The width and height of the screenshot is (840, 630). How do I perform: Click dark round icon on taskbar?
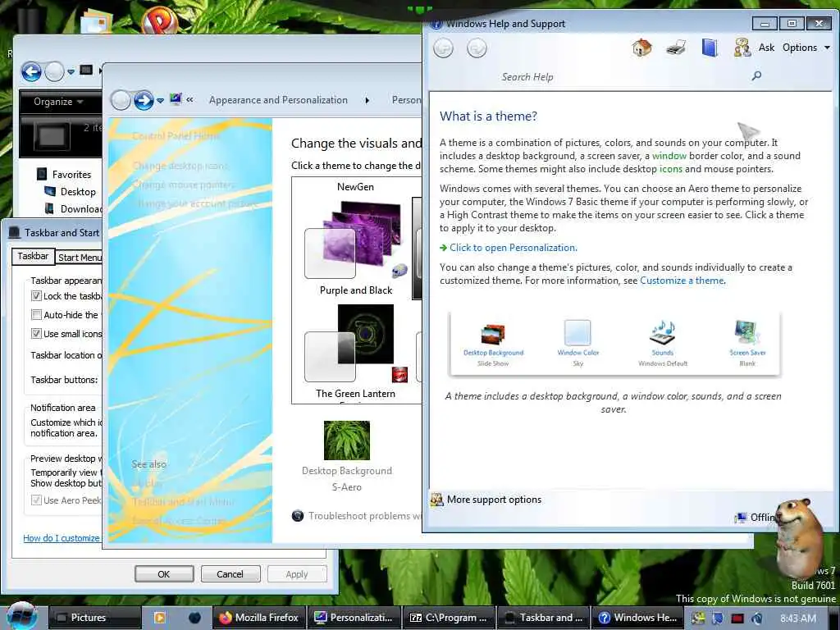(195, 618)
